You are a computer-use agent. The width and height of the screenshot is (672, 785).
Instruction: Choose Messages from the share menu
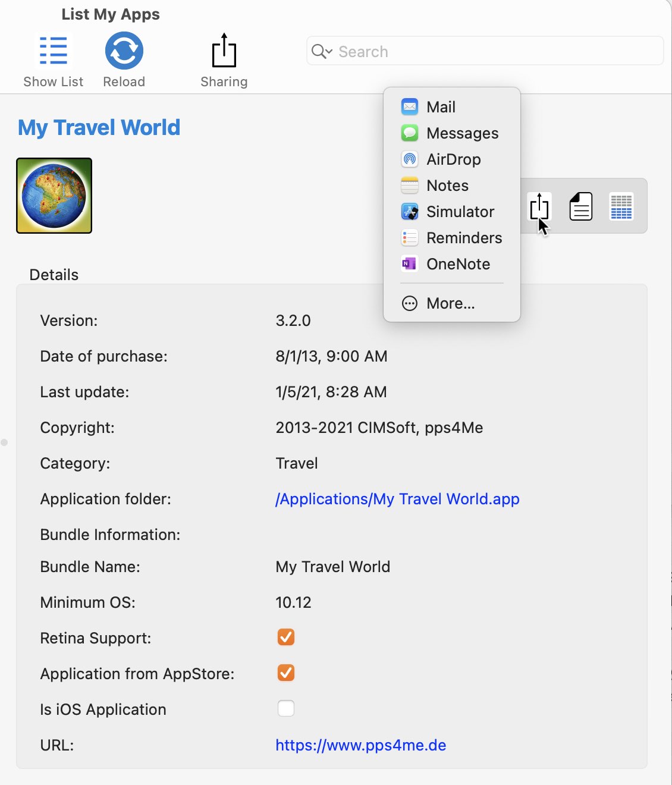[452, 133]
